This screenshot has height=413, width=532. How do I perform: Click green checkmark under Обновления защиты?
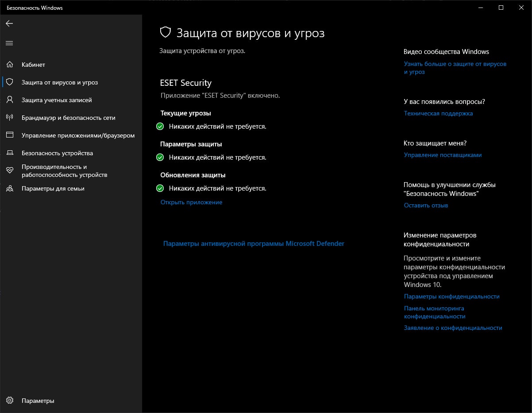pos(160,188)
